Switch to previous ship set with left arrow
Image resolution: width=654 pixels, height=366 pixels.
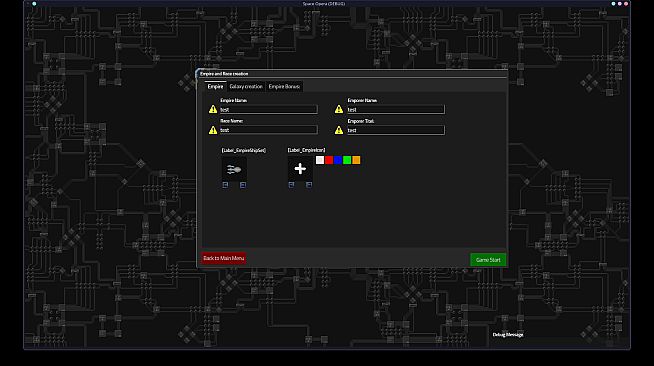pyautogui.click(x=225, y=185)
